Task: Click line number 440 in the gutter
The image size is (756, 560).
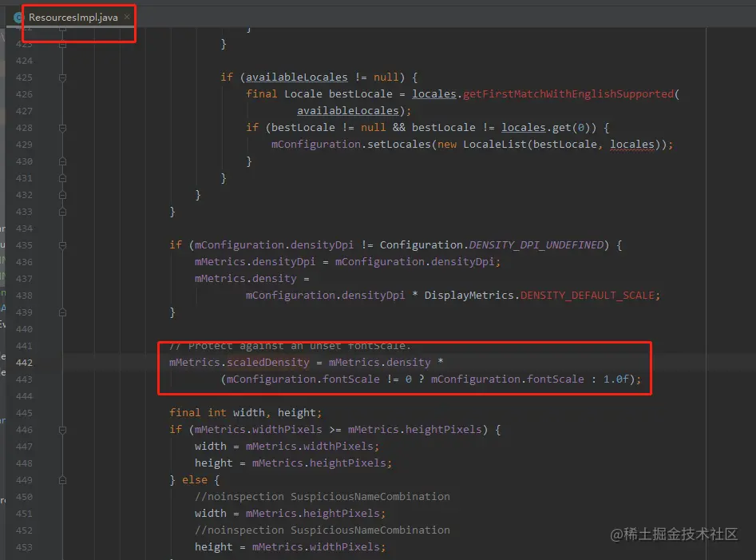Action: coord(24,329)
